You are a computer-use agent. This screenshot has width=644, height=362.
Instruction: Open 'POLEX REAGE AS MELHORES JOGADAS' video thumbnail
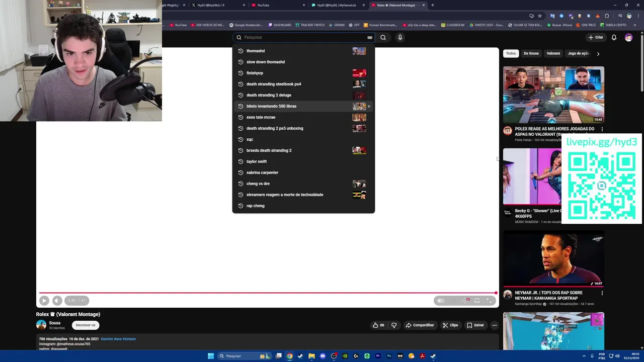click(553, 95)
